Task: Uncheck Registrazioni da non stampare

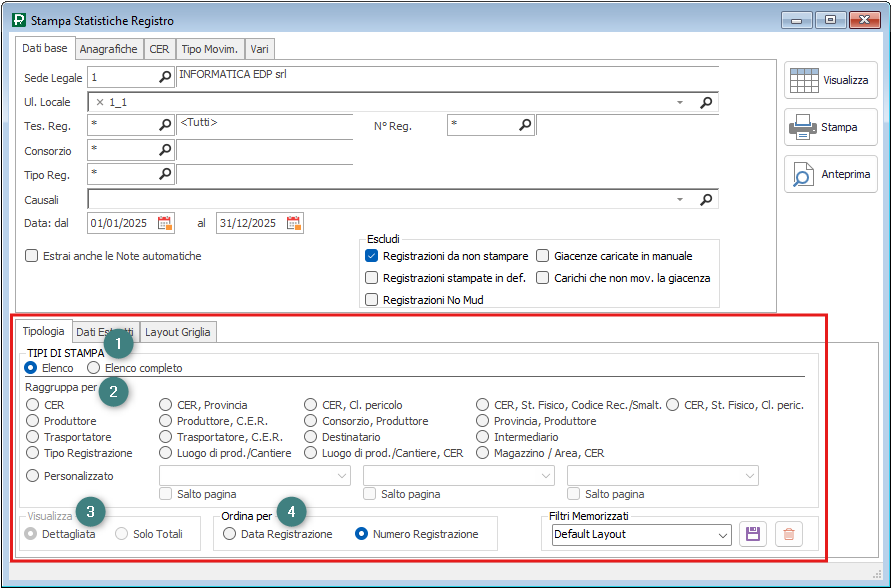Action: (372, 256)
